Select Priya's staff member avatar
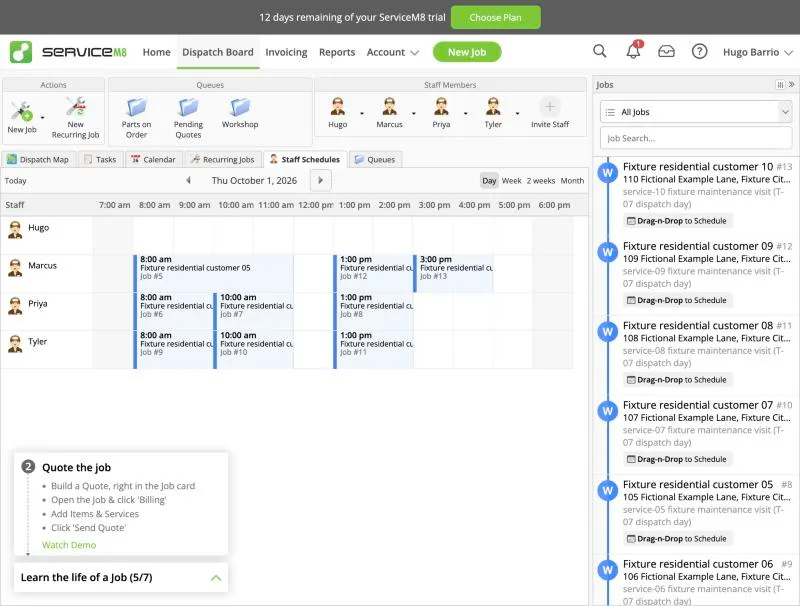 pos(441,107)
